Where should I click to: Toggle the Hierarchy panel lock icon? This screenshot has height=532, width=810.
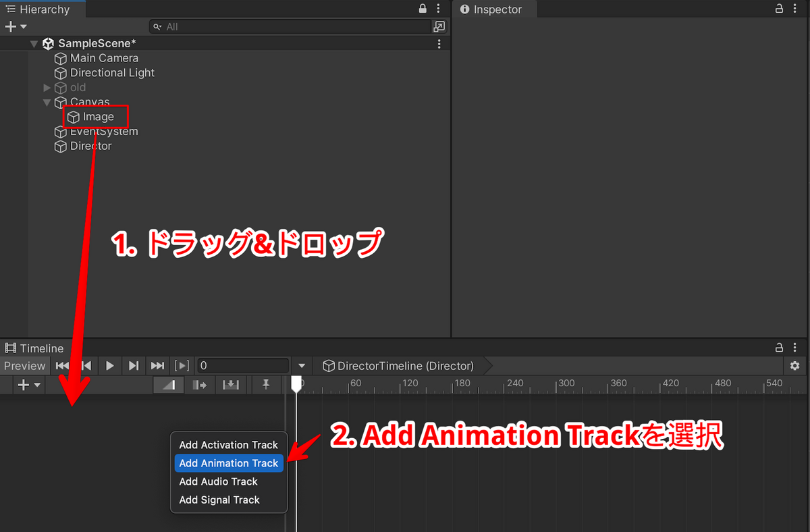pyautogui.click(x=422, y=9)
